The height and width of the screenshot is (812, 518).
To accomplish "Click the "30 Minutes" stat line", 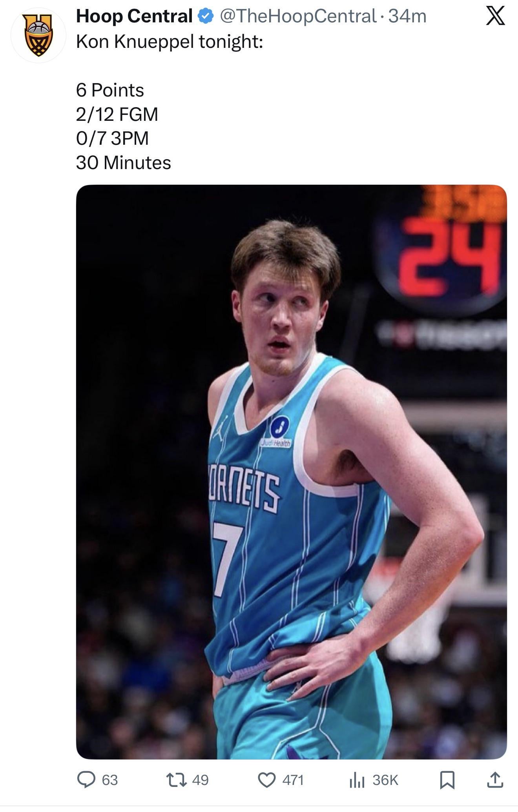I will click(x=124, y=163).
